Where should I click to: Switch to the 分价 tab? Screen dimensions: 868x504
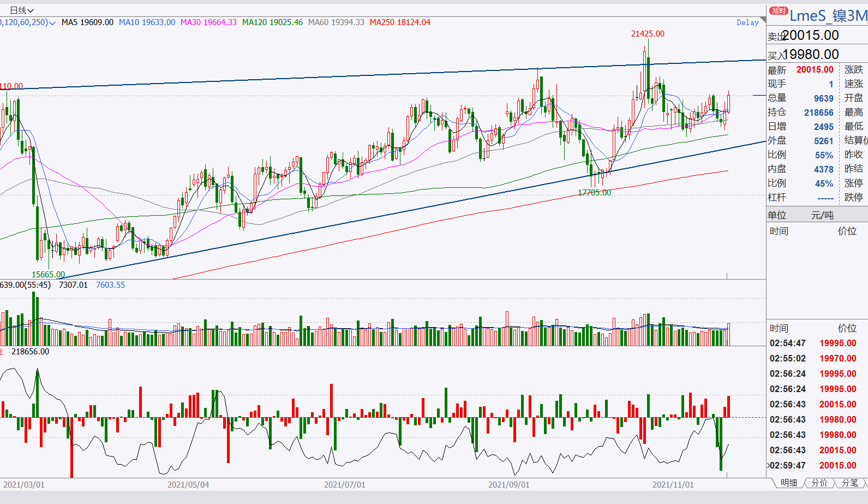(819, 483)
